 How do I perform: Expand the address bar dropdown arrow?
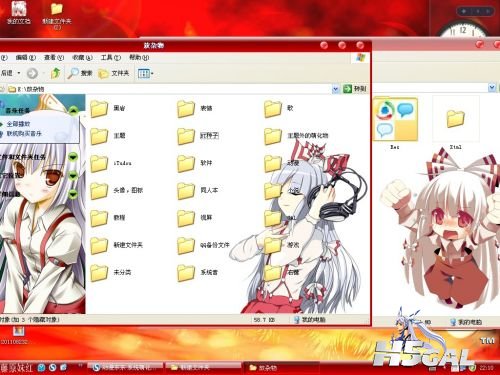point(335,89)
